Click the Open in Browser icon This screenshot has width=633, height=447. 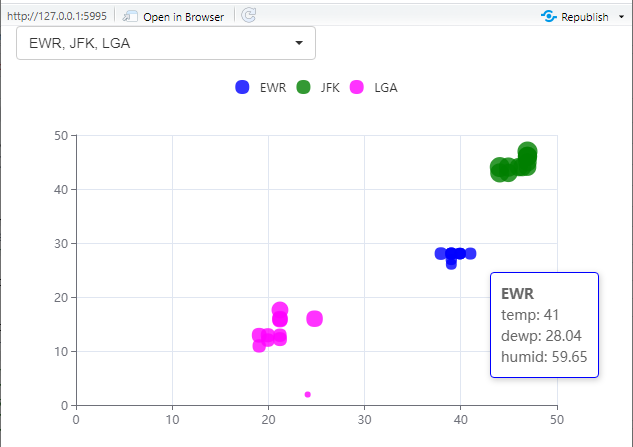[x=130, y=16]
